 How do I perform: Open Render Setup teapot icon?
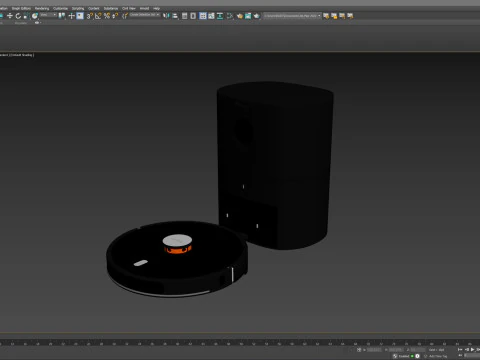coord(240,16)
